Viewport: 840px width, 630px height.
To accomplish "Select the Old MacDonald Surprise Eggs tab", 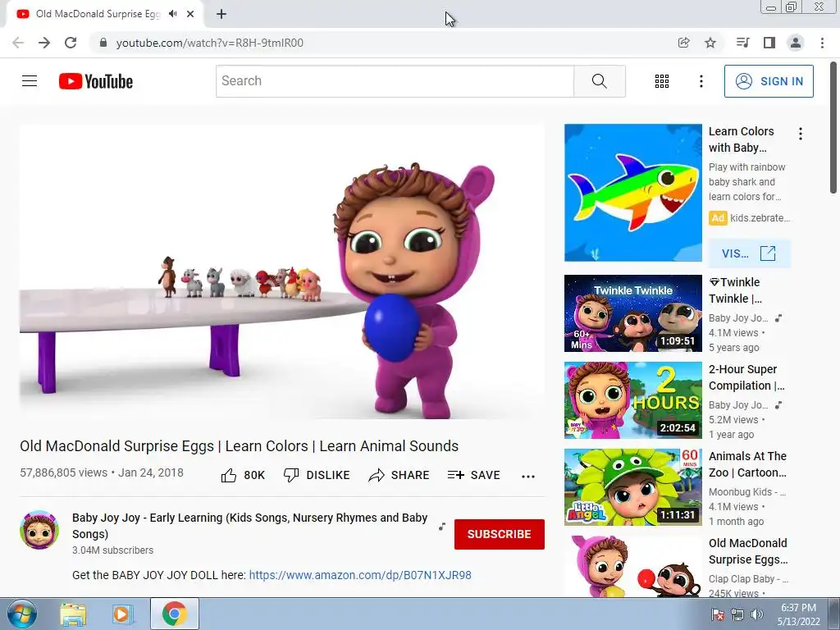I will (98, 14).
